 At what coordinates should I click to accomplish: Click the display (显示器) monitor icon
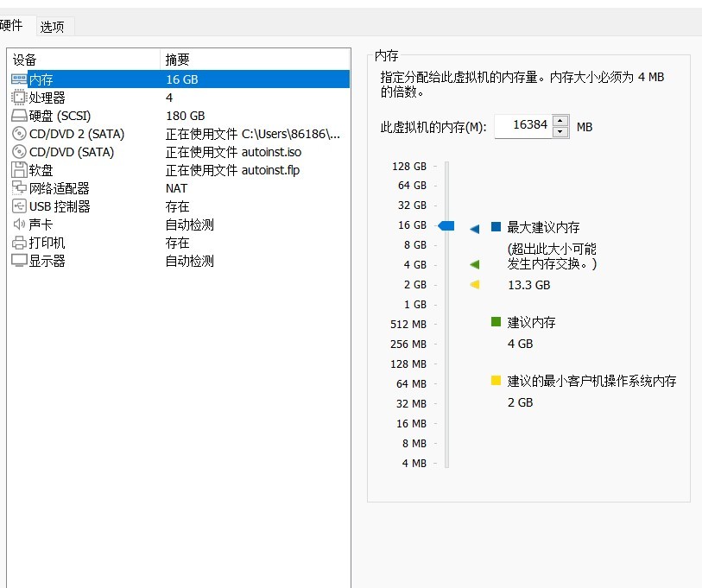[x=19, y=261]
